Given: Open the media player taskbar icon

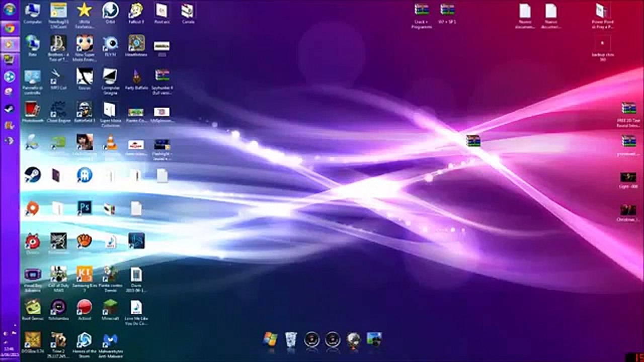Looking at the screenshot, I should point(9,44).
